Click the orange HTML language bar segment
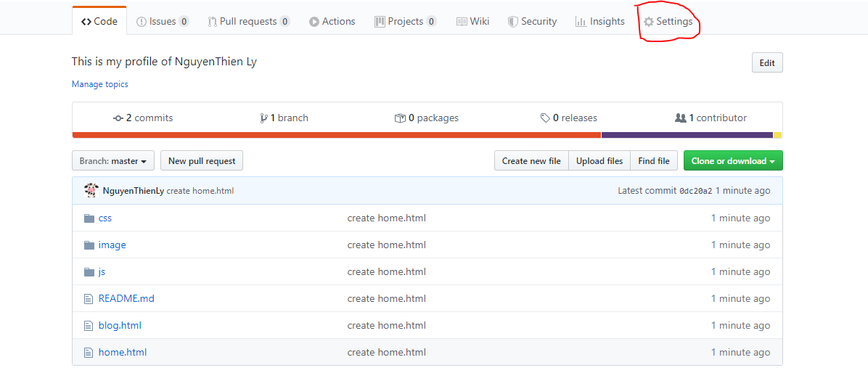Viewport: 868px width, 373px height. (337, 135)
